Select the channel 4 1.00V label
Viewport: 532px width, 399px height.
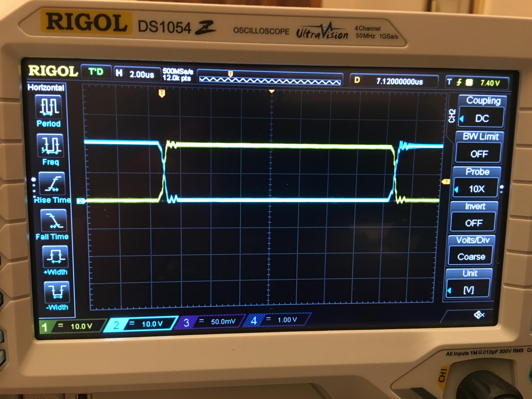(277, 320)
